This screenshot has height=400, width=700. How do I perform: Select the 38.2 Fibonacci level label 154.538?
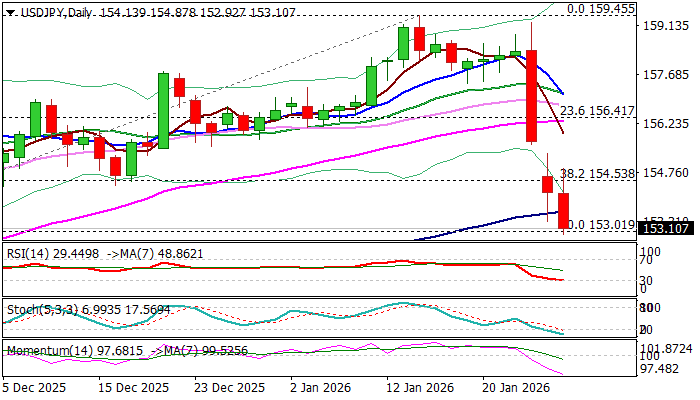(598, 173)
